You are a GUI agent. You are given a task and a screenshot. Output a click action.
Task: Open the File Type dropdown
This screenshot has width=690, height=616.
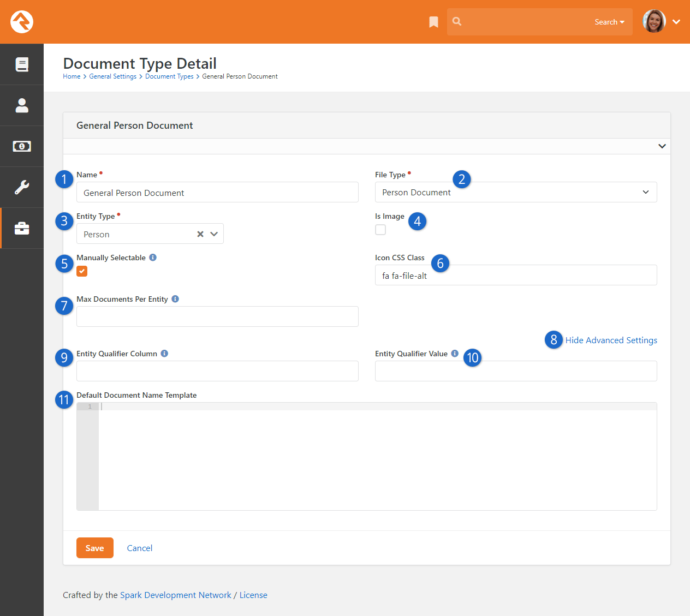coord(516,192)
